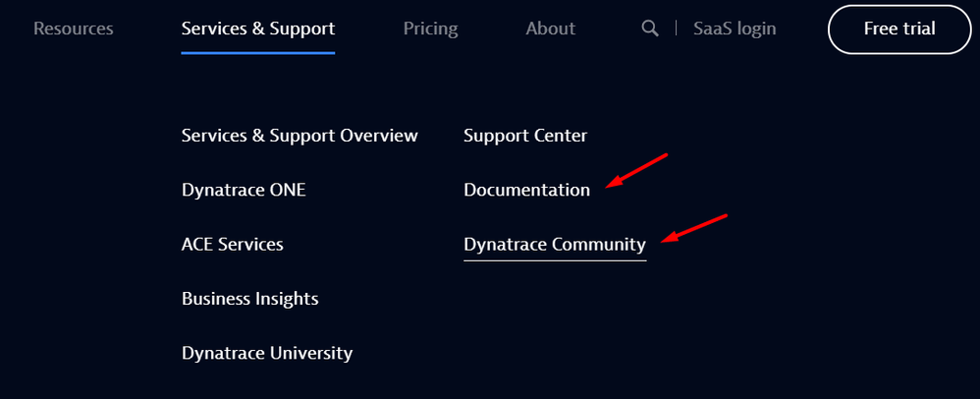Screen dimensions: 980x399
Task: Open the Support Center link
Action: coord(525,135)
